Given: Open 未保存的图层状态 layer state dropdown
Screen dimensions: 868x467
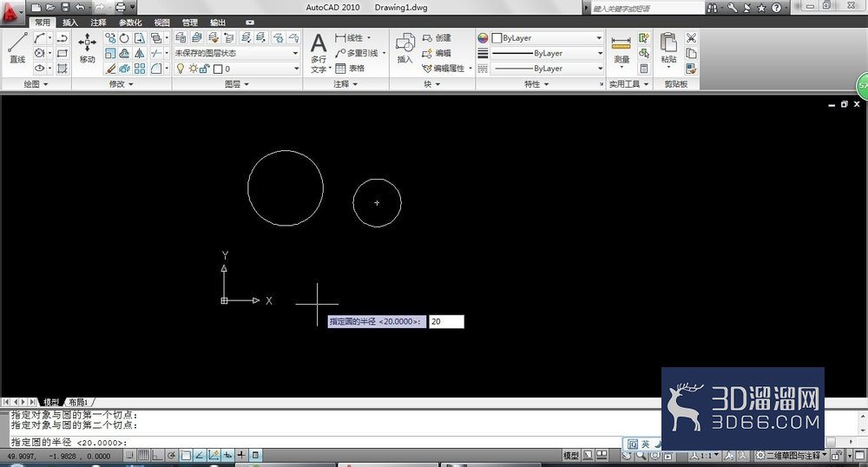Looking at the screenshot, I should coord(236,53).
